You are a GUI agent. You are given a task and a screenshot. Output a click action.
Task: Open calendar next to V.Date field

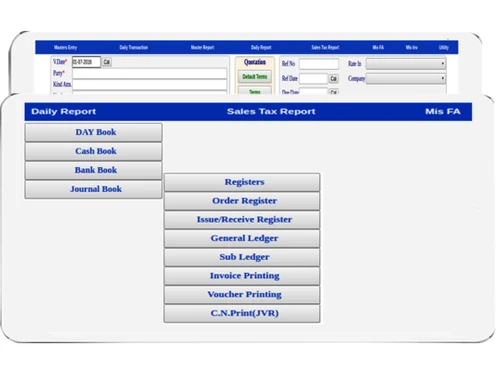[107, 62]
